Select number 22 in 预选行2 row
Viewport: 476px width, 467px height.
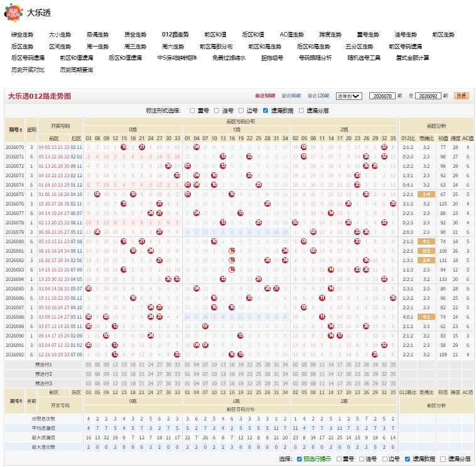point(249,374)
